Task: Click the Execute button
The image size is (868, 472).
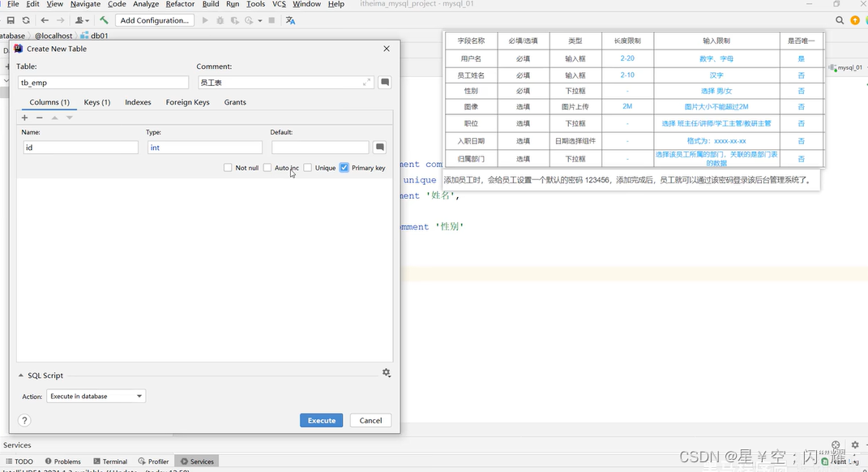Action: tap(321, 420)
